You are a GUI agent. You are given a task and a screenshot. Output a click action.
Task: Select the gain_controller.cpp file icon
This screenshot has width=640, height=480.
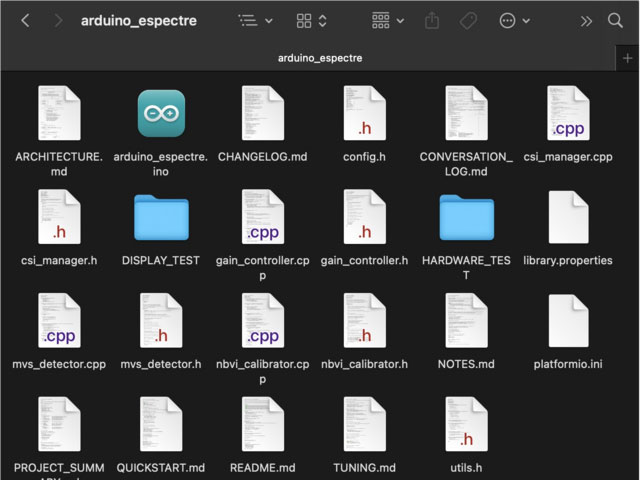click(x=263, y=217)
